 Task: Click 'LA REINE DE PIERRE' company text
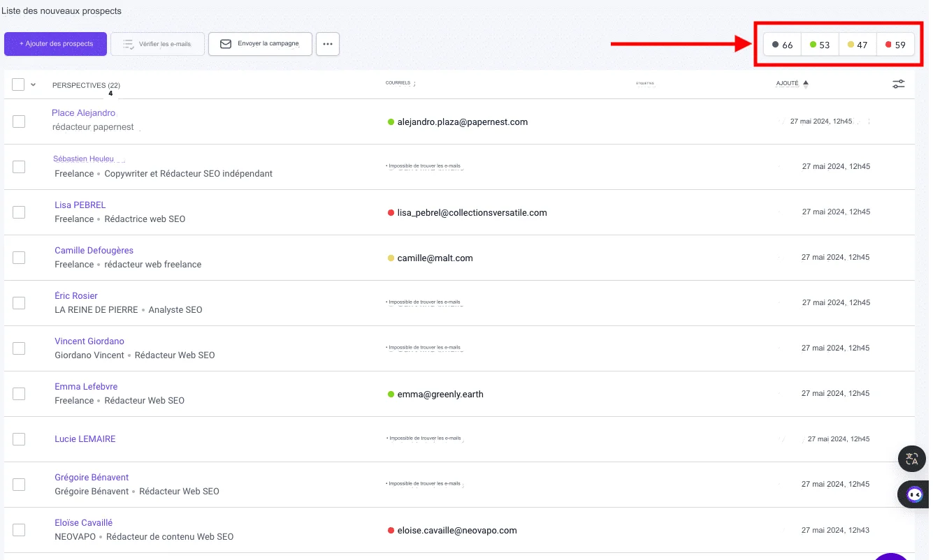pyautogui.click(x=96, y=310)
